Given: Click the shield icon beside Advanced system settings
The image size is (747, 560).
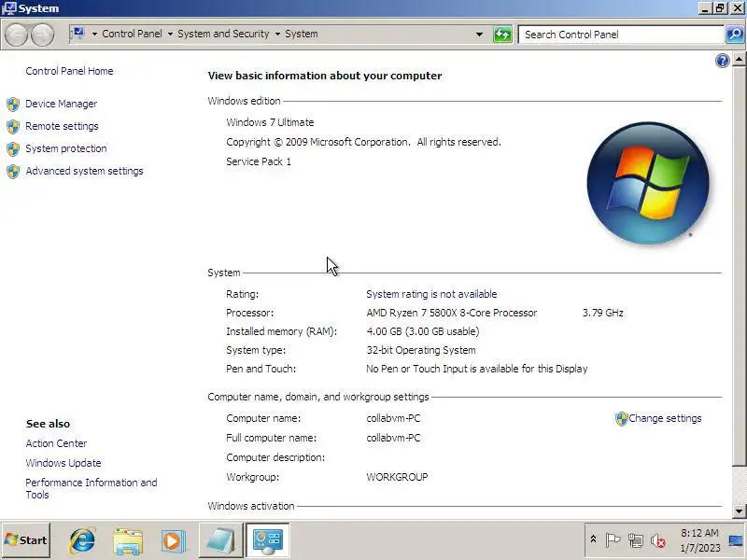Looking at the screenshot, I should pos(13,171).
